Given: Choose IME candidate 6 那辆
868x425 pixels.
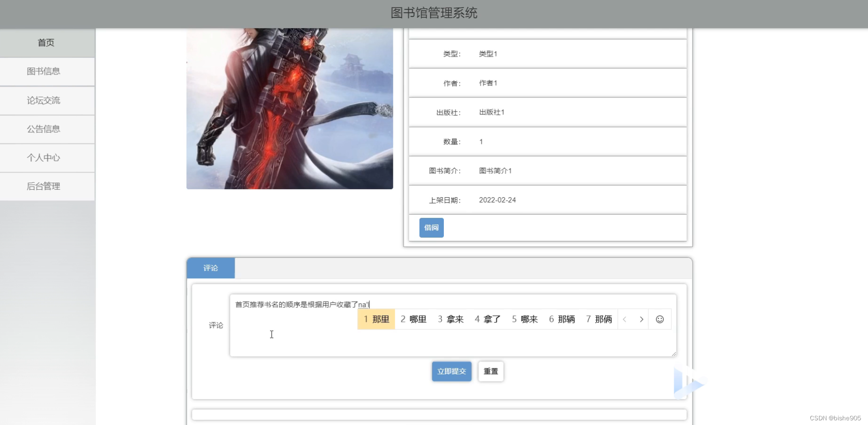Looking at the screenshot, I should tap(562, 319).
